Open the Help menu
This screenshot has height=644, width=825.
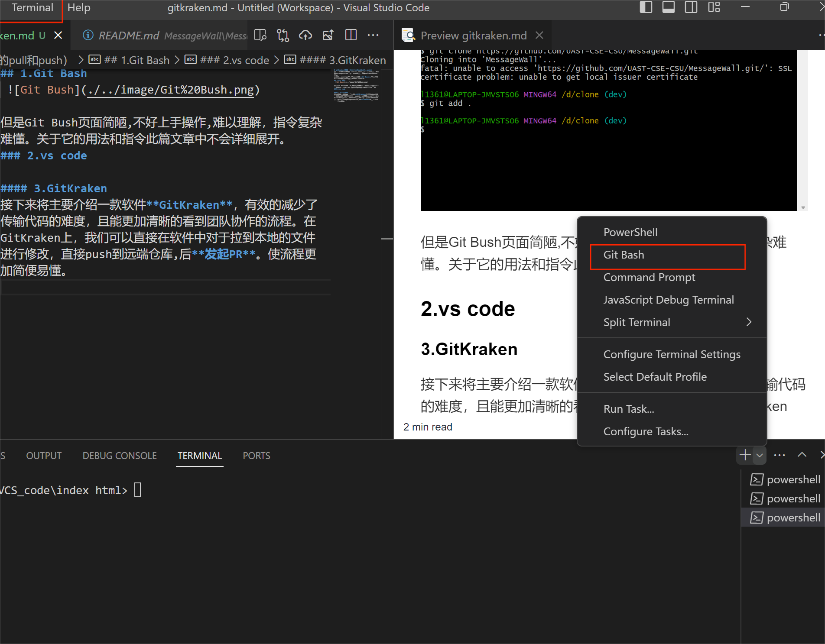pyautogui.click(x=79, y=8)
